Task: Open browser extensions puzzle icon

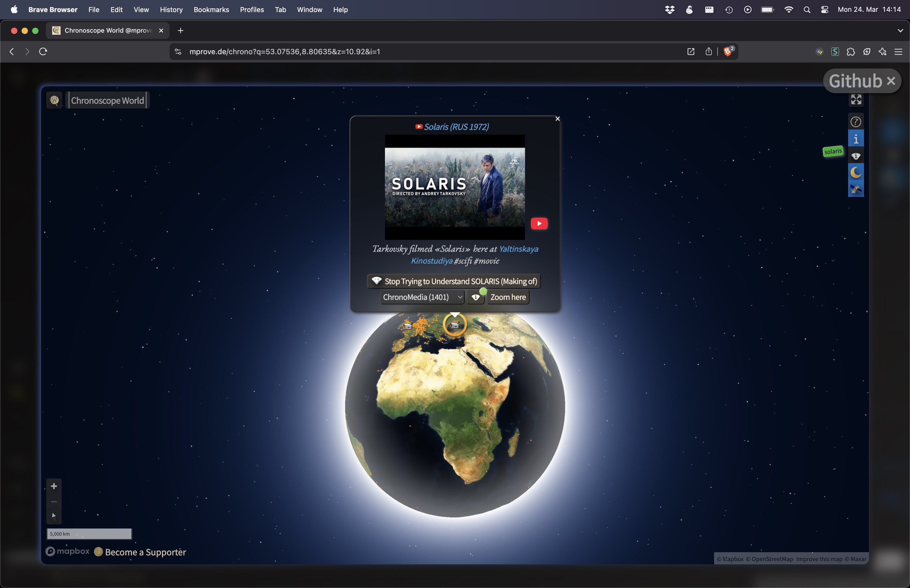Action: [851, 52]
